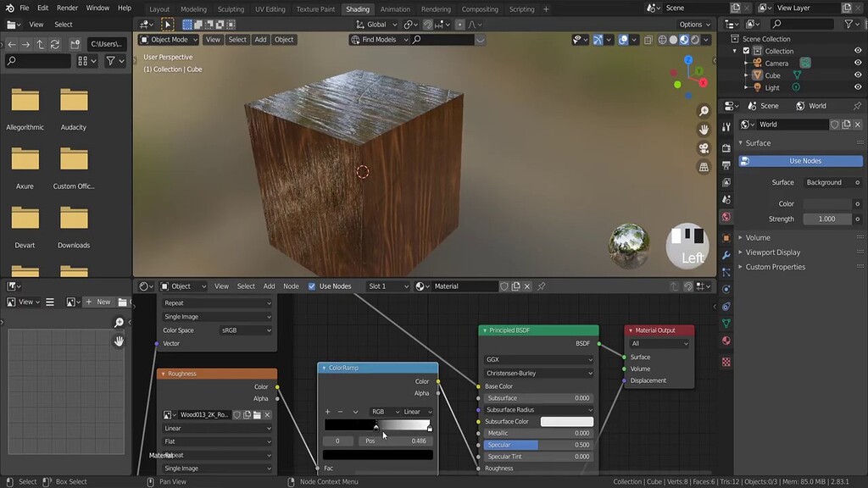Viewport: 868px width, 488px height.
Task: Open the View Layer properties tab
Action: 726,182
